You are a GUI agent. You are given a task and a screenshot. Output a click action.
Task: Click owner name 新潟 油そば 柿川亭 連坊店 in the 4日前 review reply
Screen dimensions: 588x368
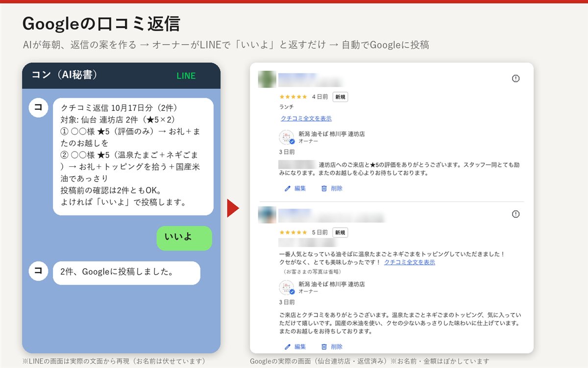(331, 134)
